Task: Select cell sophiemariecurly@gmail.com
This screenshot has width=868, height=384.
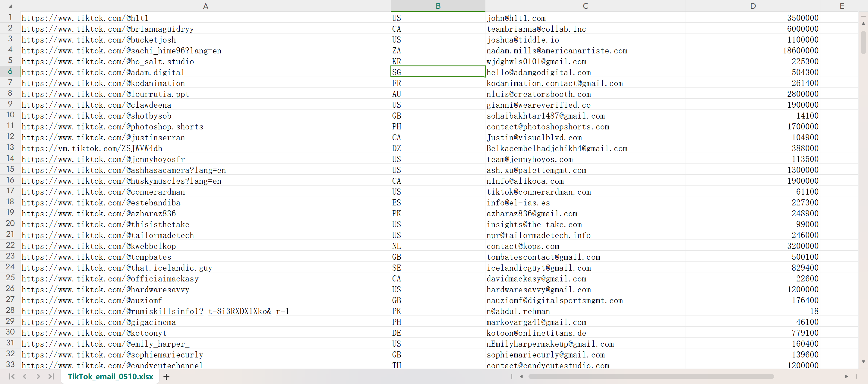Action: point(585,354)
